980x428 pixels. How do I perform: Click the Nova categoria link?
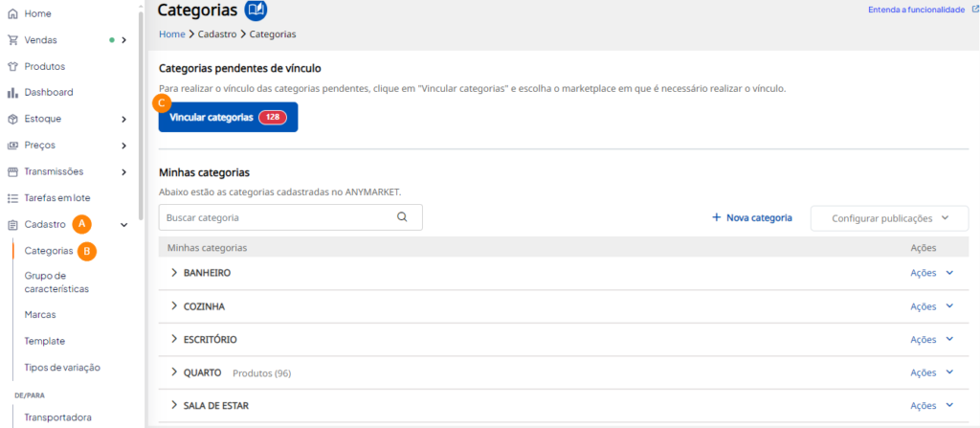752,217
